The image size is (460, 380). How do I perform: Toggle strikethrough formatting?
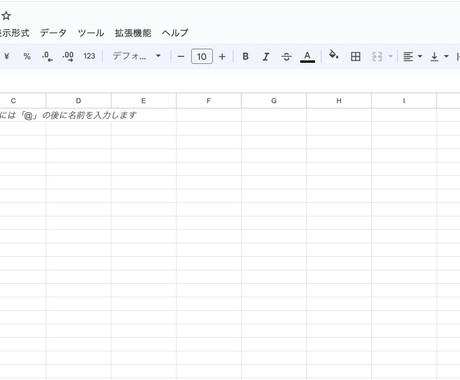click(286, 56)
